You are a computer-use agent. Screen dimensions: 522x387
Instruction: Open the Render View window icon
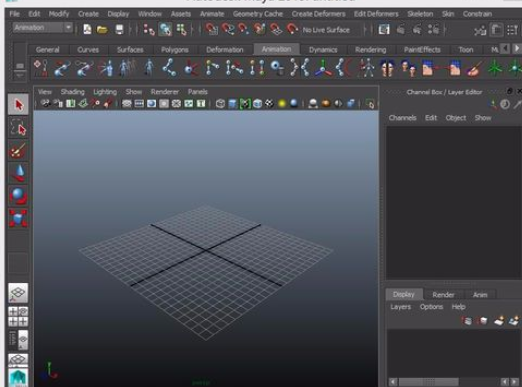point(384,30)
